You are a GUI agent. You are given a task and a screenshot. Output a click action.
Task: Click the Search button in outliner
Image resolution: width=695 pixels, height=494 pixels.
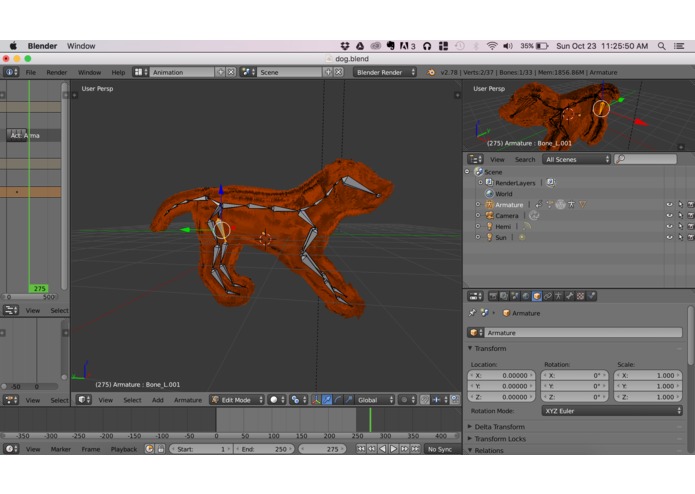coord(525,159)
